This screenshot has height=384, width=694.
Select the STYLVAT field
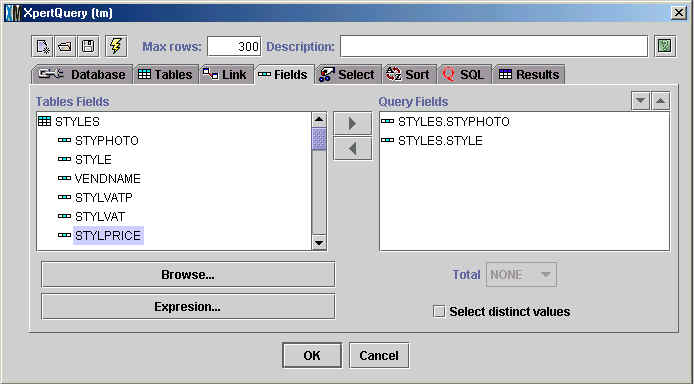click(100, 216)
